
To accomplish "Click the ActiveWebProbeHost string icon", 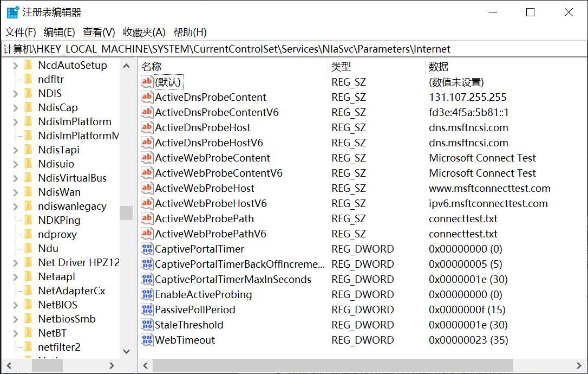I will coord(147,189).
